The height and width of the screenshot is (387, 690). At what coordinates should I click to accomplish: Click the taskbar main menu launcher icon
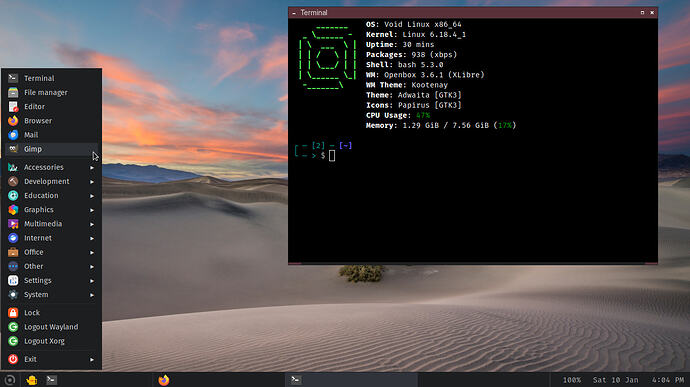tap(10, 380)
